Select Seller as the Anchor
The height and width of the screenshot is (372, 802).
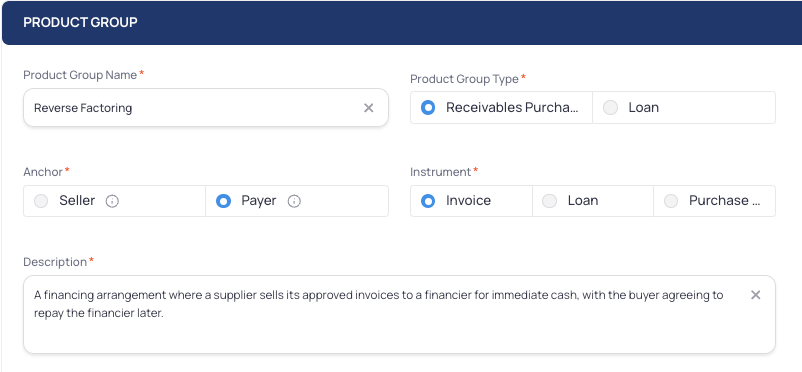coord(115,201)
